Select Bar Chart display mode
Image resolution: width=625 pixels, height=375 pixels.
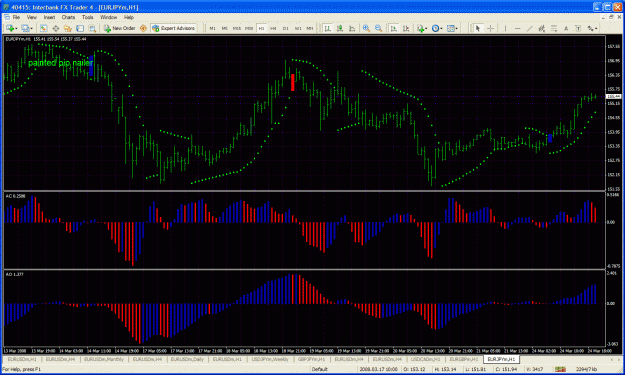click(328, 28)
